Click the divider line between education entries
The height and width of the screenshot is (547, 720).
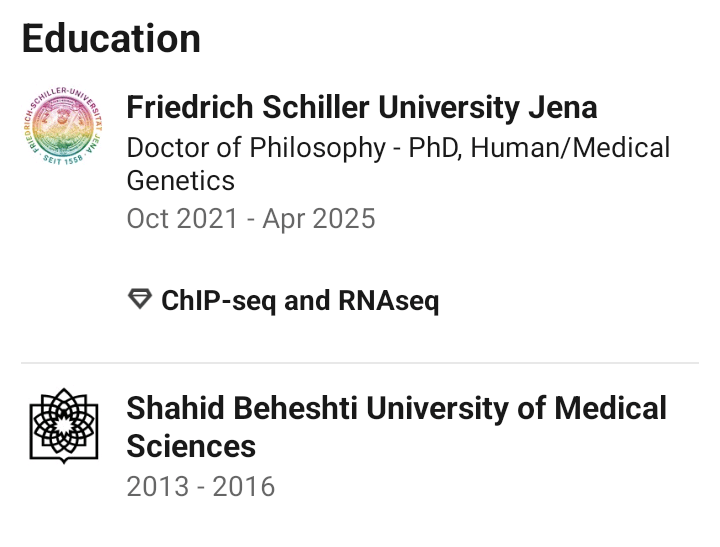pyautogui.click(x=360, y=362)
